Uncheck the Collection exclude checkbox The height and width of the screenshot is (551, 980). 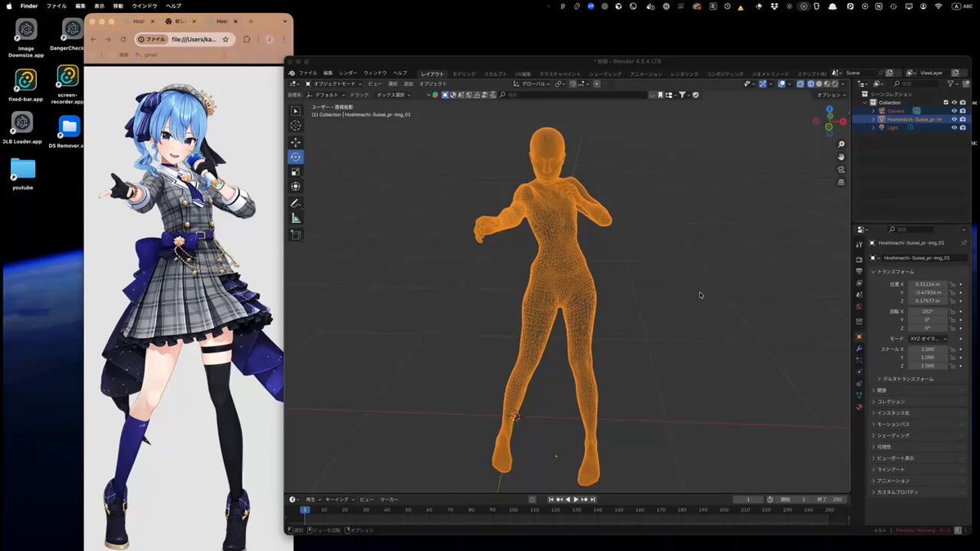tap(946, 102)
